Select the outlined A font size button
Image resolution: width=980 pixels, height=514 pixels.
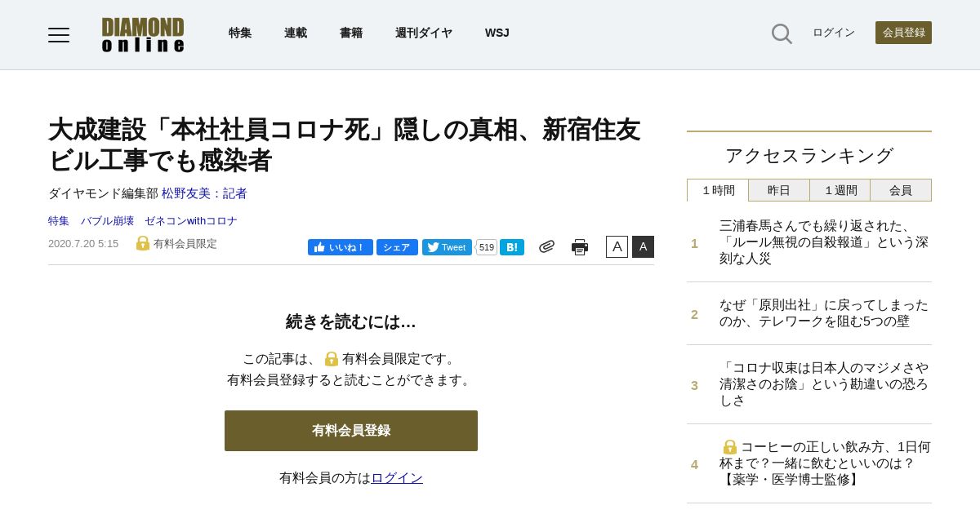[x=617, y=246]
